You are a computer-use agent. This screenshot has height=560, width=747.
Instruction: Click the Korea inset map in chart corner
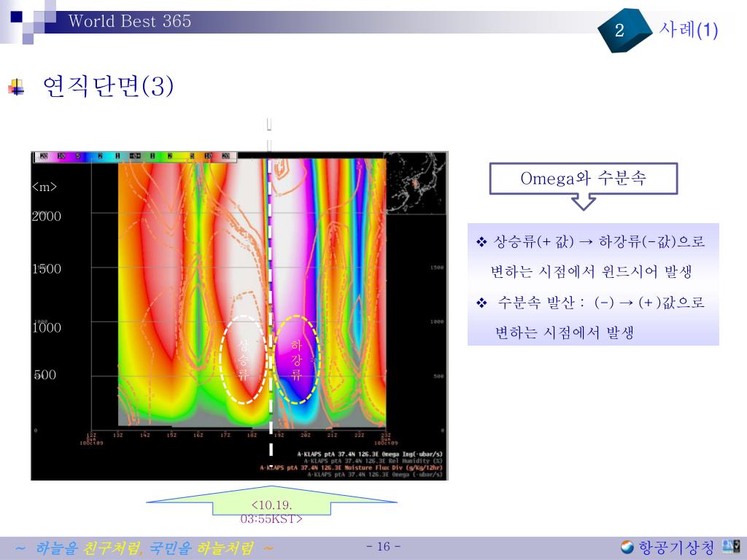pyautogui.click(x=415, y=183)
